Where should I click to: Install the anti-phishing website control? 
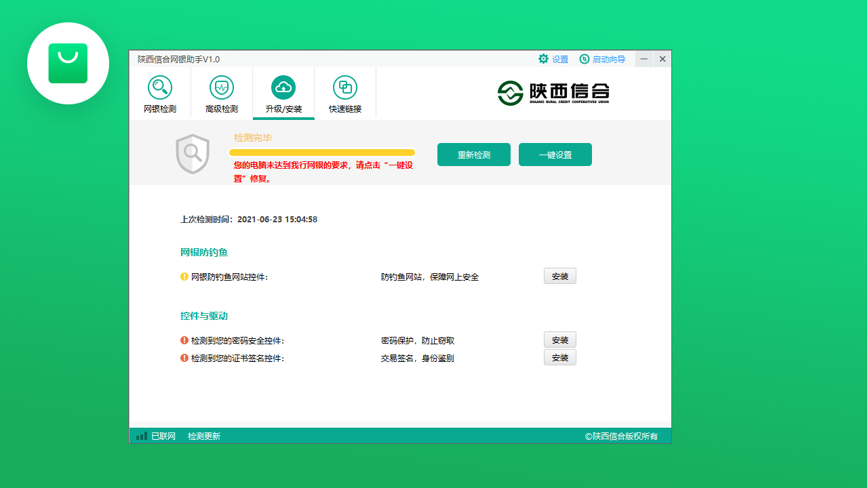click(x=559, y=276)
